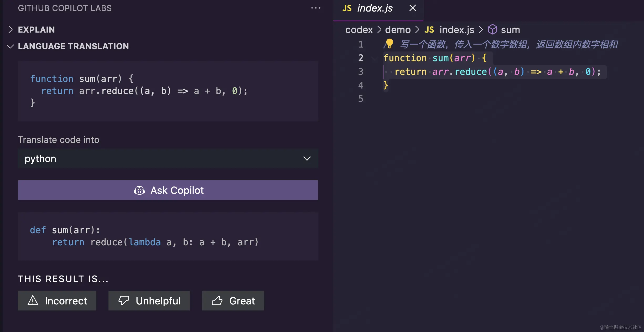This screenshot has height=332, width=644.
Task: Select the index.js editor tab
Action: point(375,8)
